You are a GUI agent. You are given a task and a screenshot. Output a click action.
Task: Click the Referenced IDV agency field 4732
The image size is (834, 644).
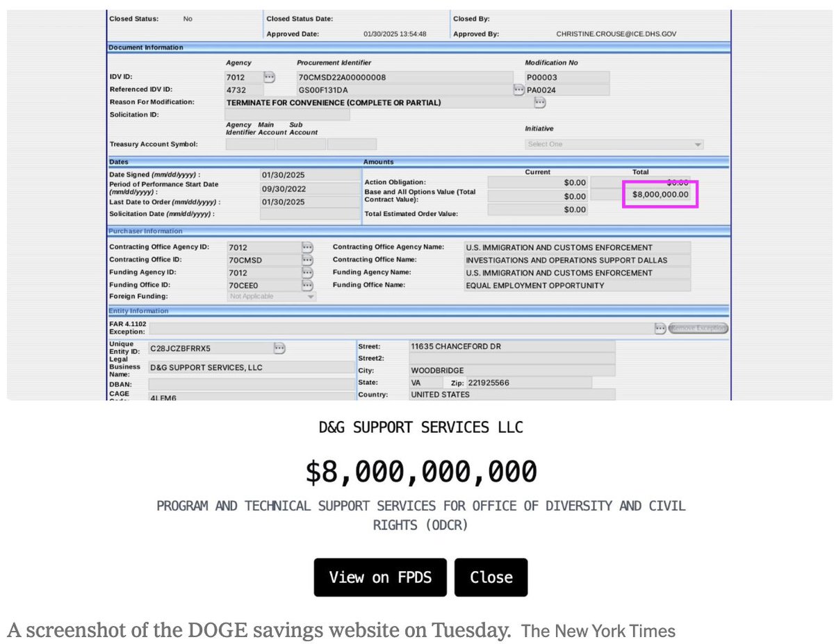tap(245, 90)
